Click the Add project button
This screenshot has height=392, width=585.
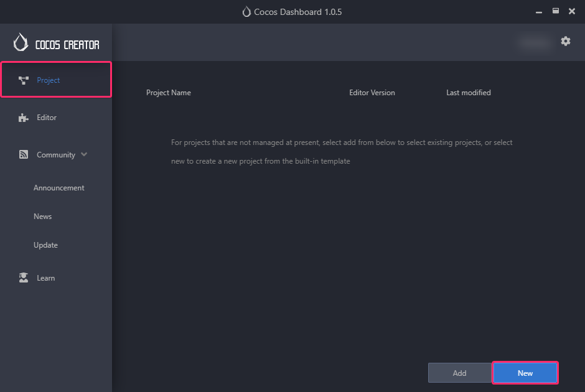click(460, 373)
